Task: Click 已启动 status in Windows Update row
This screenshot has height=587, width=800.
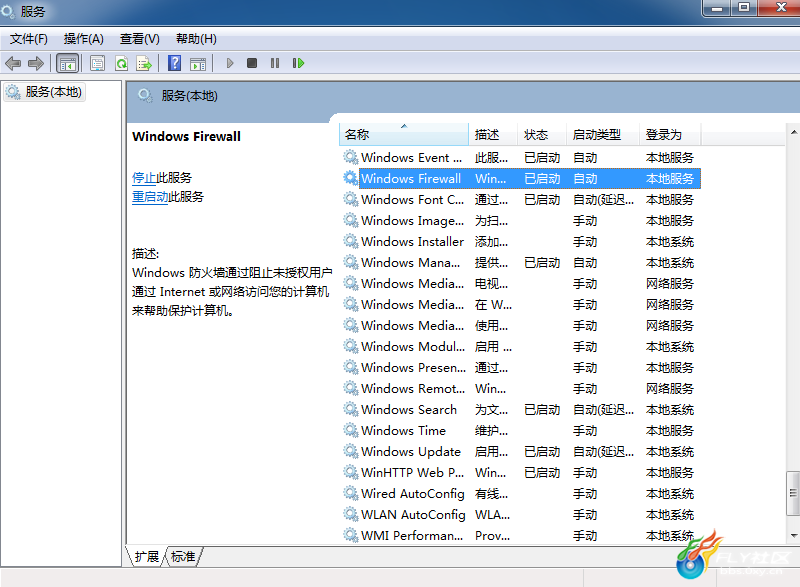Action: pyautogui.click(x=542, y=452)
